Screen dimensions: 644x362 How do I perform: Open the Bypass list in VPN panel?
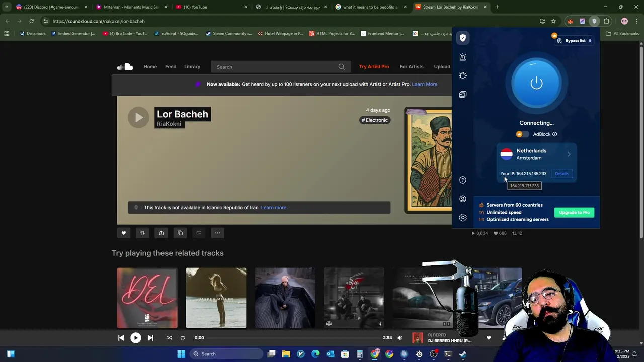coord(574,41)
